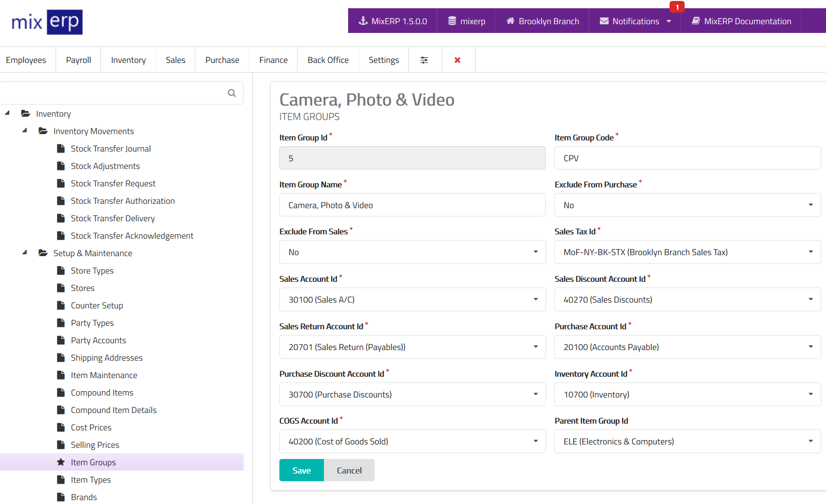Image resolution: width=826 pixels, height=504 pixels.
Task: Open the Parent Item Group Id dropdown
Action: coord(687,442)
